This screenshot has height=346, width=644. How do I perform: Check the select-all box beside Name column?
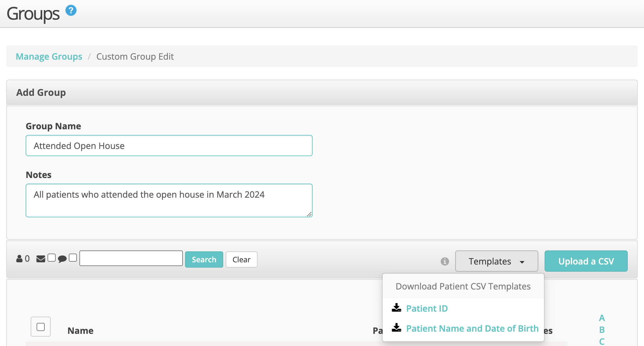tap(41, 327)
